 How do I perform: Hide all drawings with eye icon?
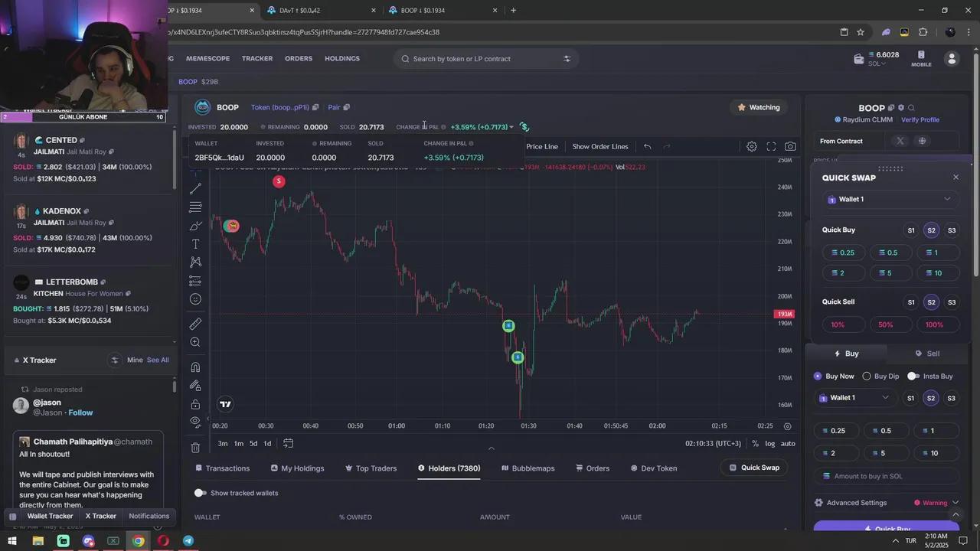tap(195, 422)
